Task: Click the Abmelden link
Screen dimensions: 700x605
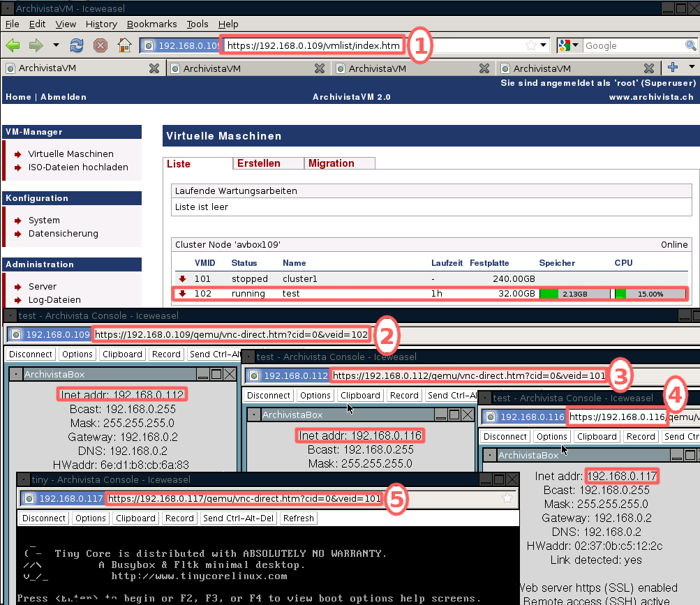Action: coord(64,97)
